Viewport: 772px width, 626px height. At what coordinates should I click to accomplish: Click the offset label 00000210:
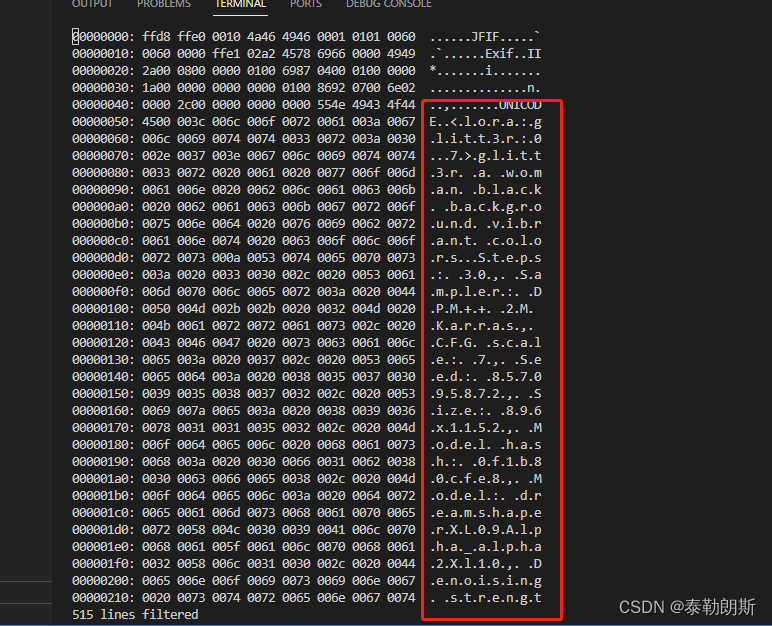click(x=103, y=597)
